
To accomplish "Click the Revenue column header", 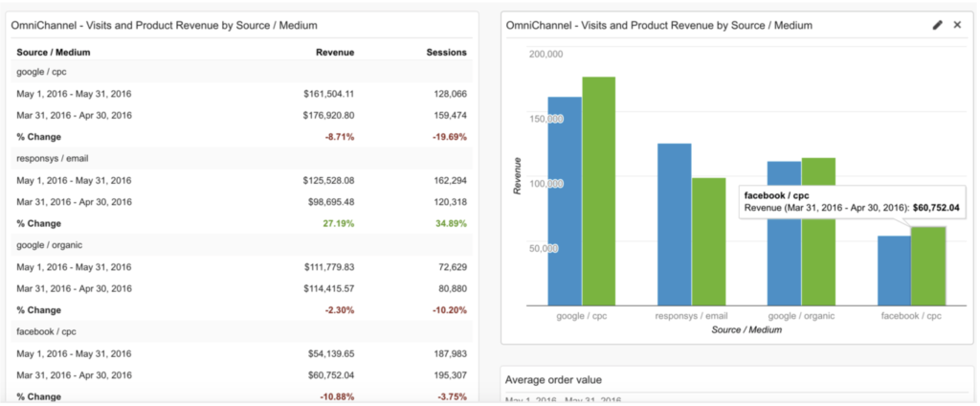I will click(x=335, y=52).
